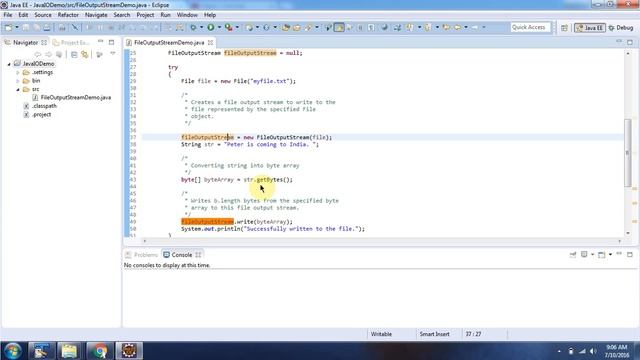Click the green Run toolbar icon
This screenshot has height=360, width=640.
[211, 27]
